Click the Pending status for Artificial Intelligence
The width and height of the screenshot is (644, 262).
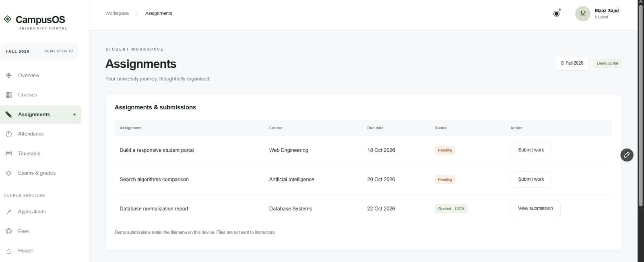pyautogui.click(x=445, y=180)
